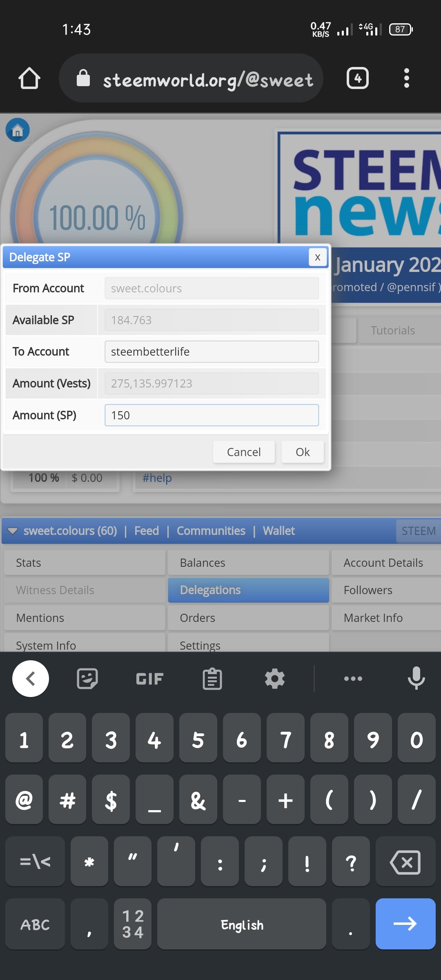Tap the 0 key on keyboard
Screen dimensions: 441x980
coord(416,738)
